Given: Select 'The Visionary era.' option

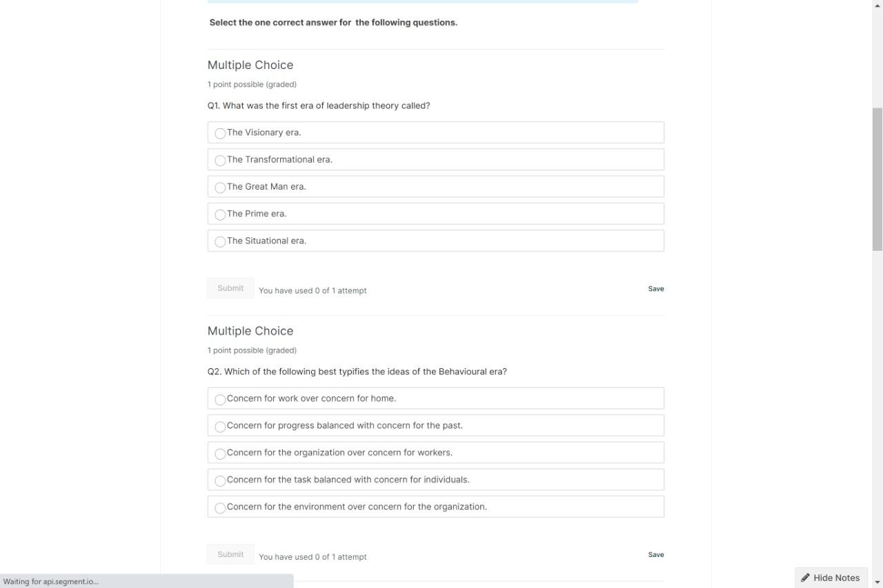Looking at the screenshot, I should coord(220,133).
